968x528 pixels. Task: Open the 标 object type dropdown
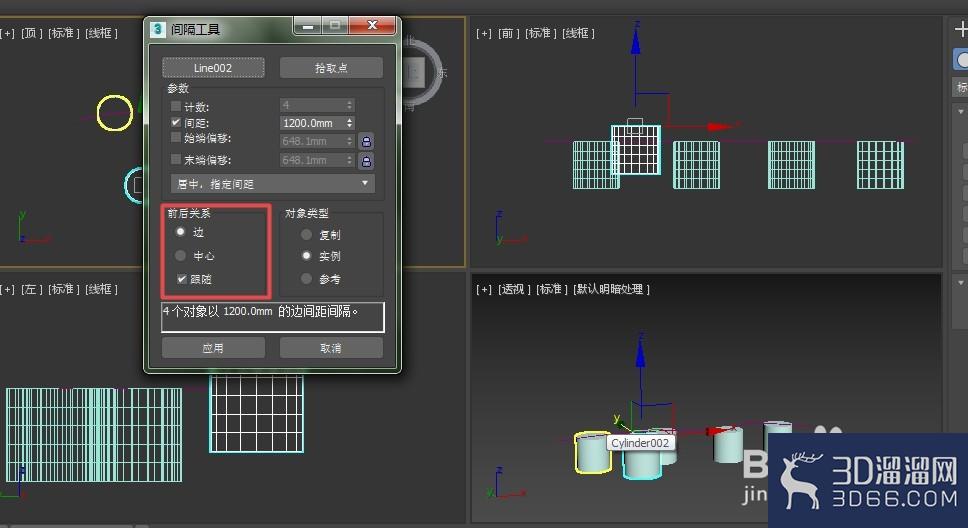point(961,87)
